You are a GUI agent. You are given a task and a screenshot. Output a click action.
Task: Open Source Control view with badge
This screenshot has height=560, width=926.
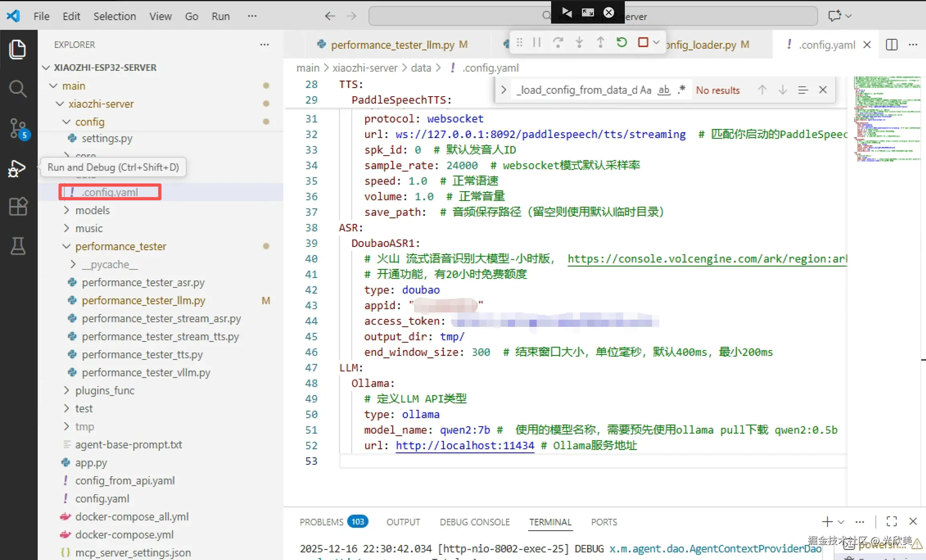click(18, 128)
